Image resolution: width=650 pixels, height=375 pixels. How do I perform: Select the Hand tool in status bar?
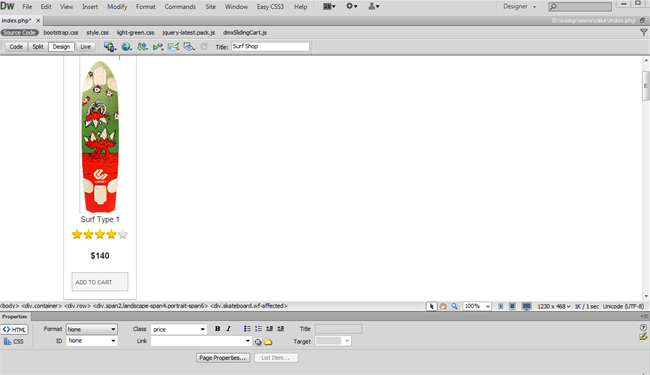[443, 306]
